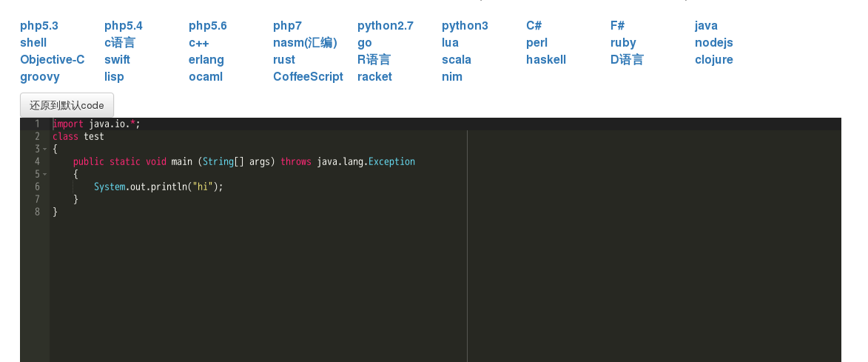The image size is (868, 362).
Task: Collapse the fold arrow on line 3
Action: (44, 150)
